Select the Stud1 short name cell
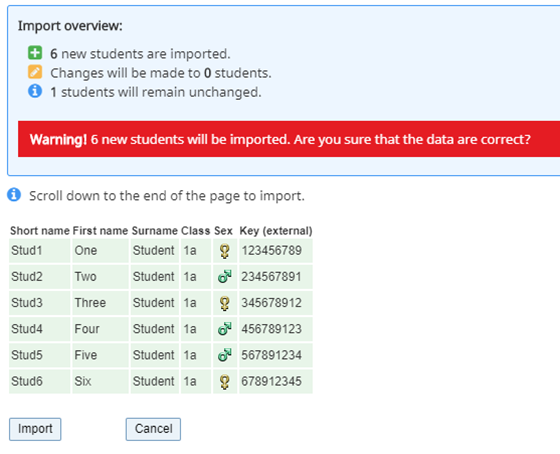The image size is (560, 454). pos(40,251)
